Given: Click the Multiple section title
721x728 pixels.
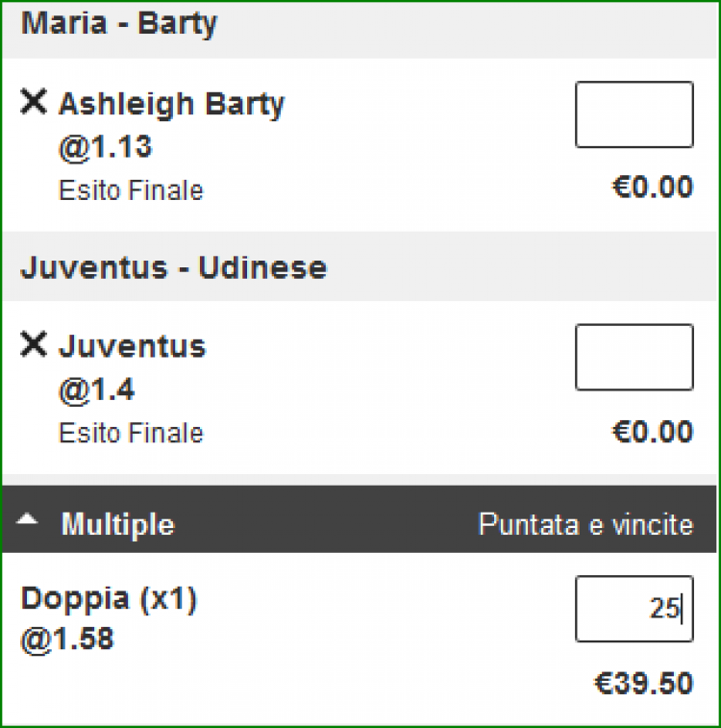Looking at the screenshot, I should coord(117,524).
